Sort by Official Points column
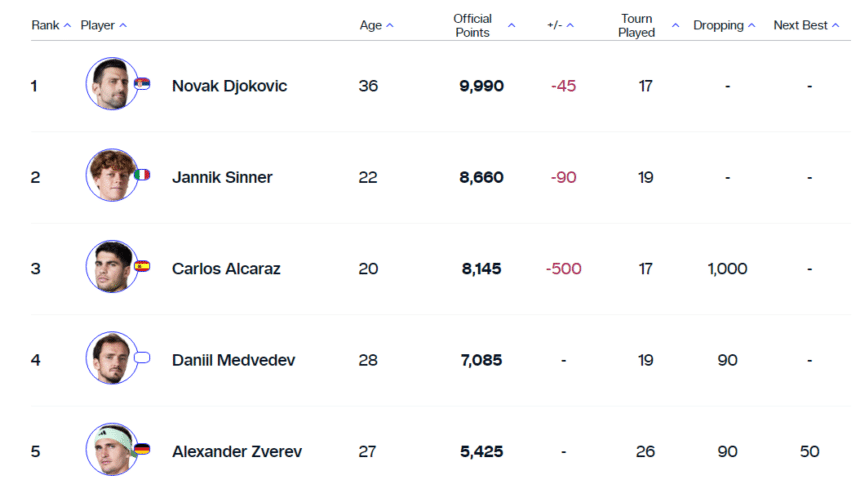 coord(483,25)
